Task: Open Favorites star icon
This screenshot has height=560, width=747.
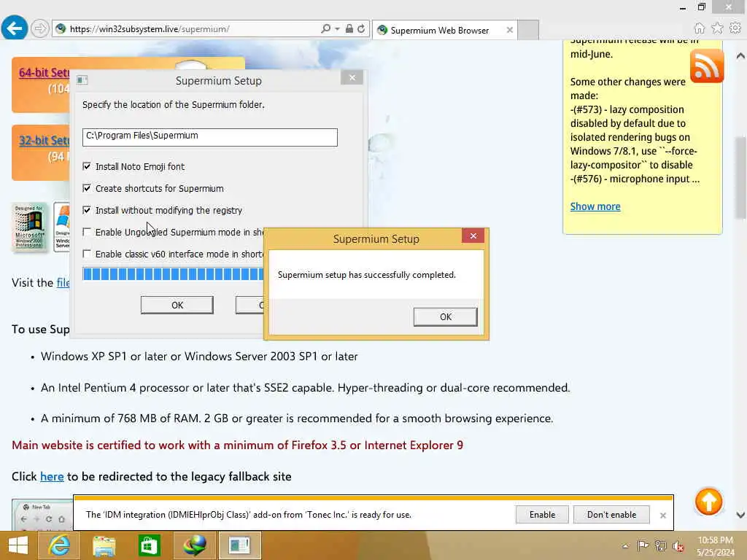Action: coord(718,28)
